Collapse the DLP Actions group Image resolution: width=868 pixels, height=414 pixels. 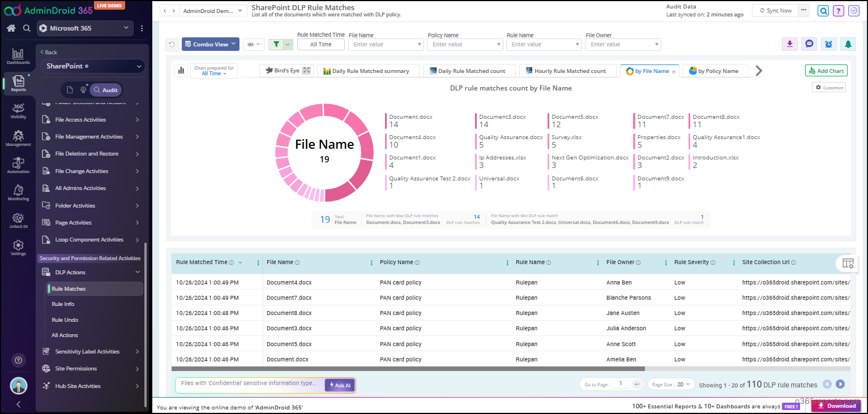pyautogui.click(x=91, y=273)
